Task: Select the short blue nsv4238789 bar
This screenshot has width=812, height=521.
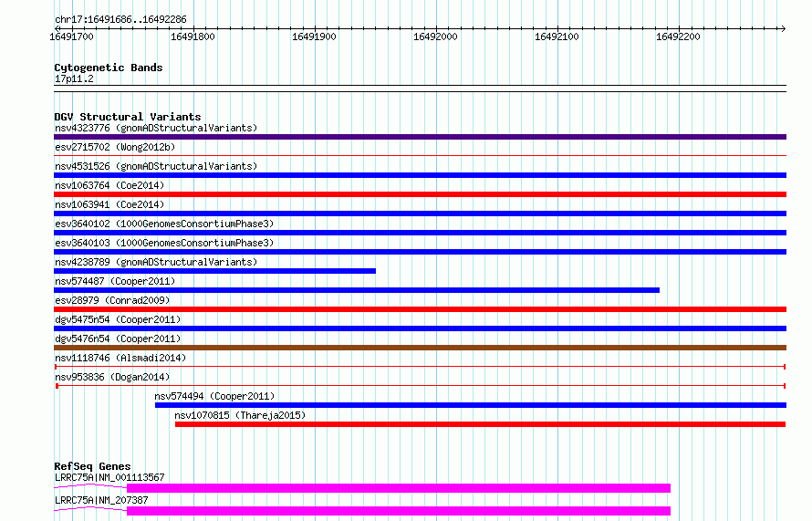Action: tap(215, 271)
